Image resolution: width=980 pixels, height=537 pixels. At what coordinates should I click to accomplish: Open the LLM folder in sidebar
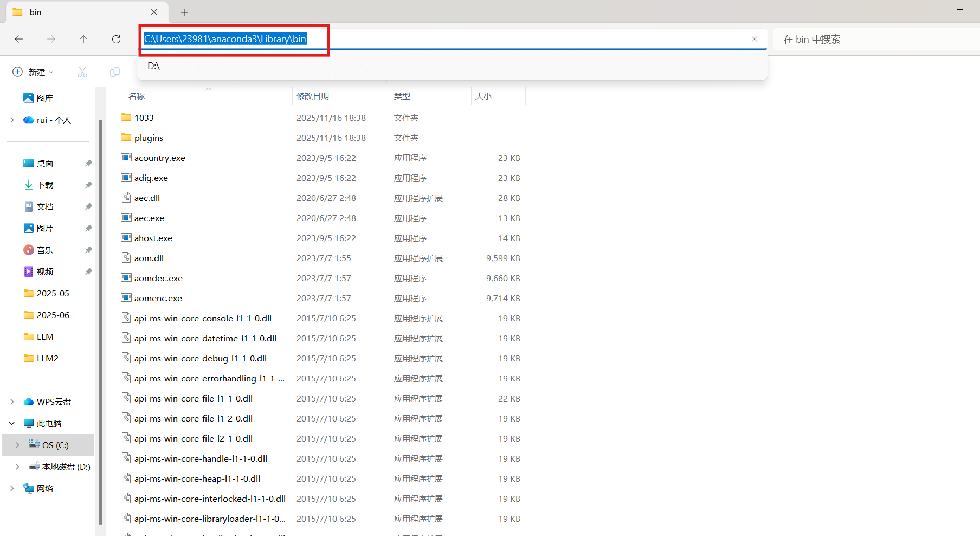[x=38, y=337]
